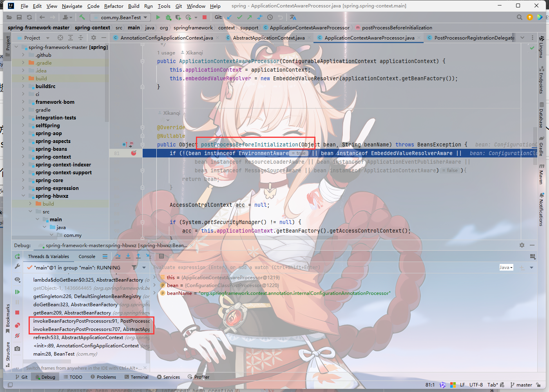Click the Rerun debug session icon

[x=17, y=256]
